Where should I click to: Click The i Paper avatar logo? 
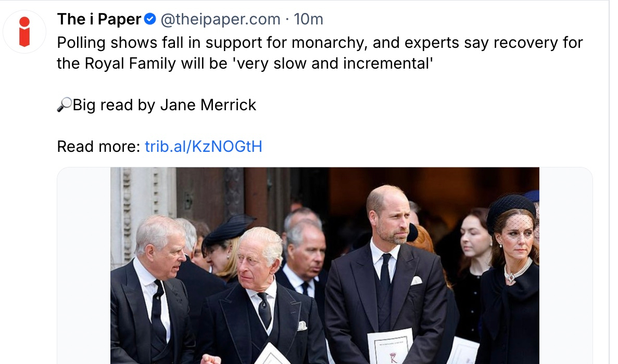(24, 31)
